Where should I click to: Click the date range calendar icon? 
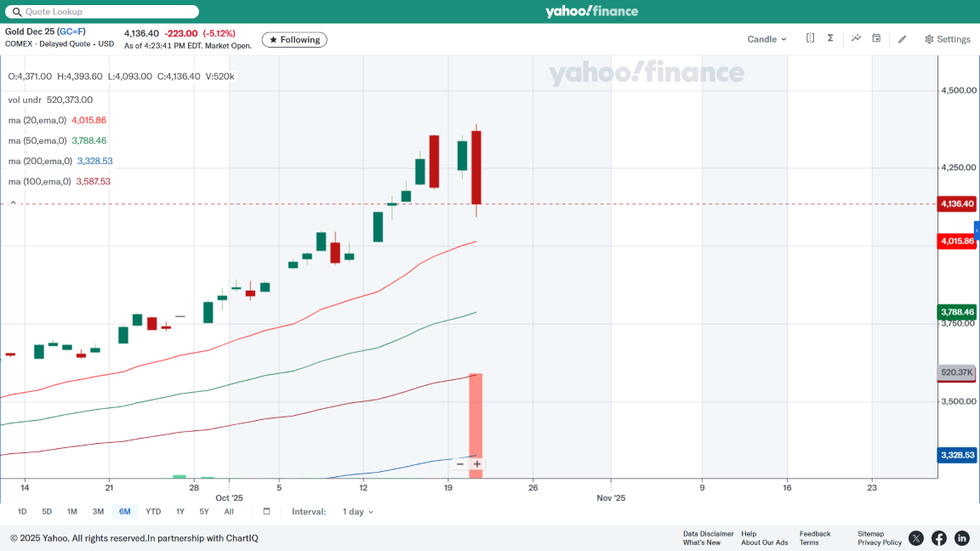click(266, 511)
